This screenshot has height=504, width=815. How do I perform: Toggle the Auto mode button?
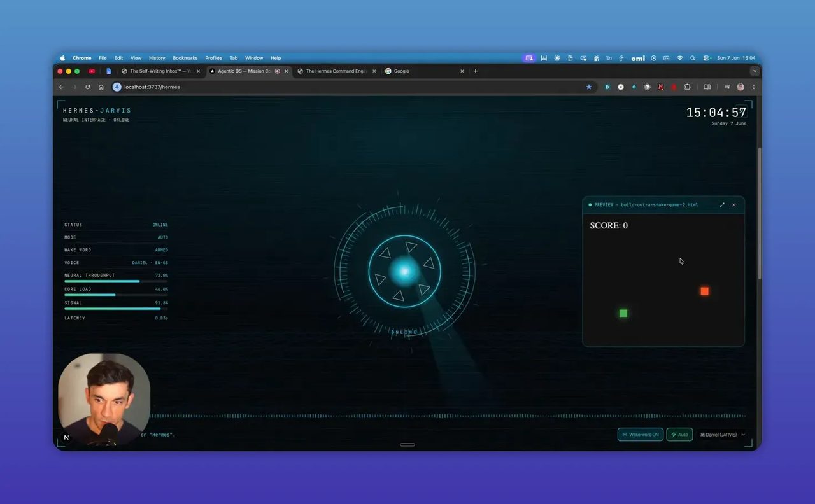679,435
